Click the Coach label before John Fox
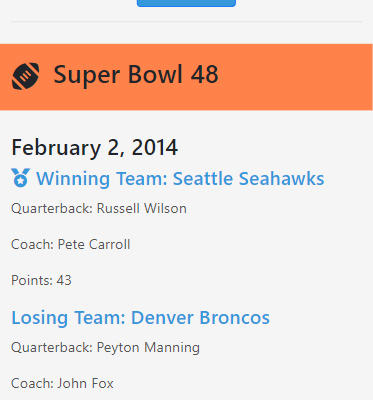Screen dimensions: 373x400 coord(33,383)
